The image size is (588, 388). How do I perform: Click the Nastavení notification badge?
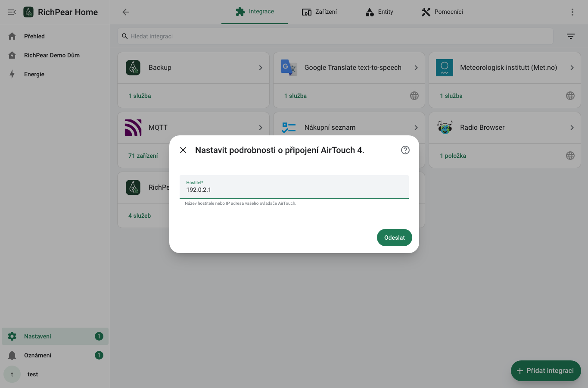[x=99, y=336]
